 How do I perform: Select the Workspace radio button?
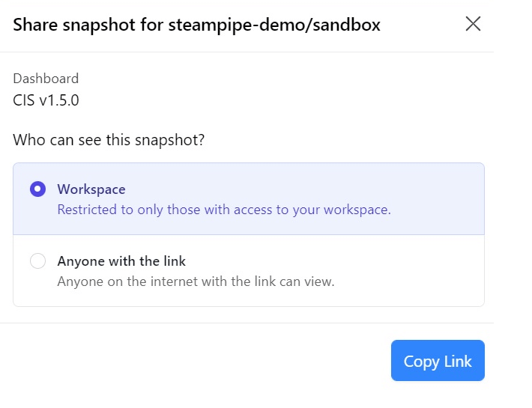click(37, 189)
